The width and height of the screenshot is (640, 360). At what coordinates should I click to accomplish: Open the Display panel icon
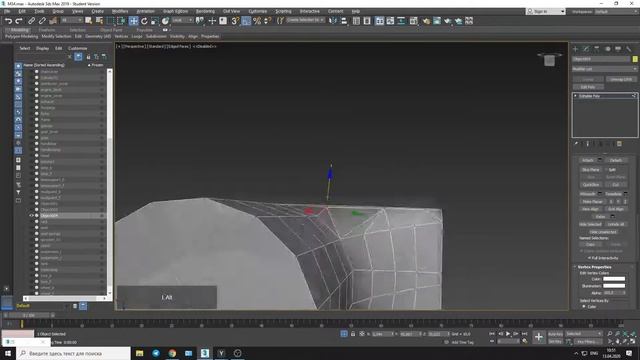(618, 49)
